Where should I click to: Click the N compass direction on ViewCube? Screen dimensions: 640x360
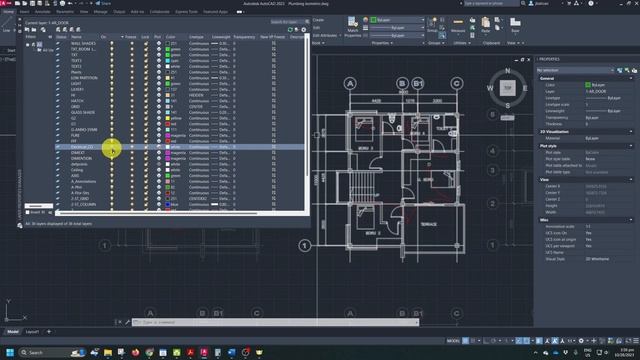pyautogui.click(x=507, y=71)
